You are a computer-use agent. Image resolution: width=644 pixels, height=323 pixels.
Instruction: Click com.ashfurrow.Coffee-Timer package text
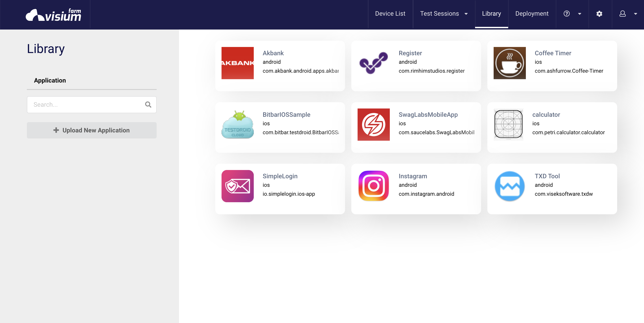tap(569, 71)
